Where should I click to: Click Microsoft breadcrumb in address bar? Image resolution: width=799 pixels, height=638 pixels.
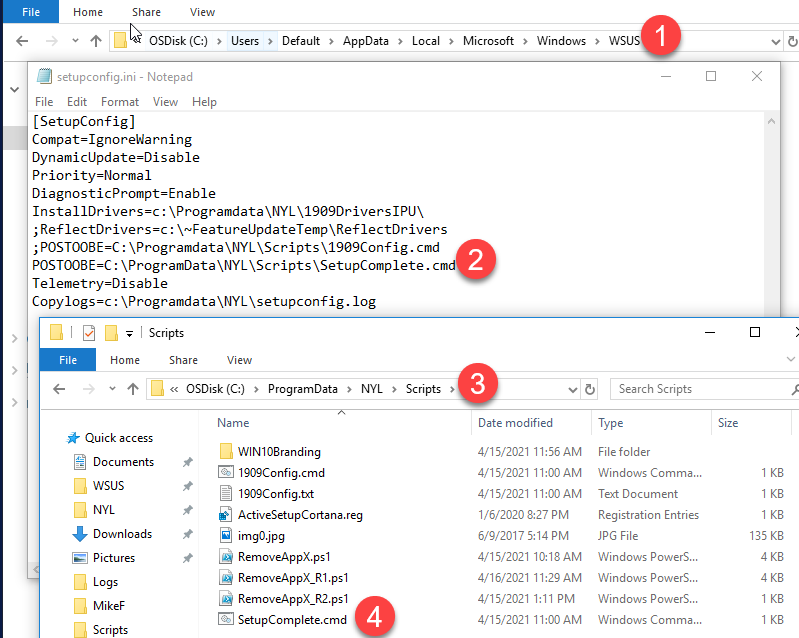click(x=488, y=41)
